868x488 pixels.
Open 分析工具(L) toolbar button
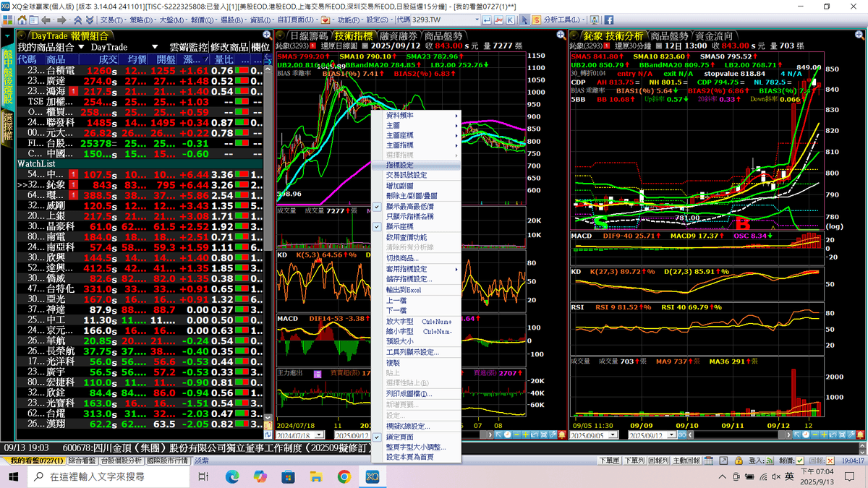point(563,19)
